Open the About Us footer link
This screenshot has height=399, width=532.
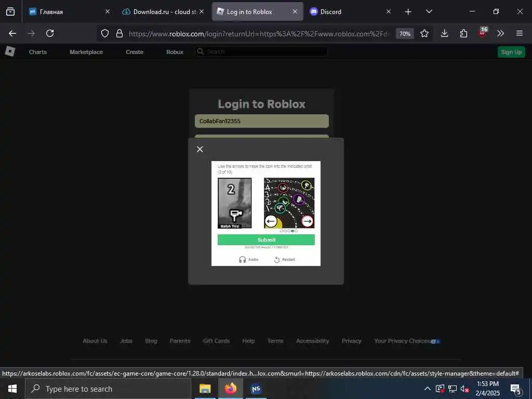[95, 341]
